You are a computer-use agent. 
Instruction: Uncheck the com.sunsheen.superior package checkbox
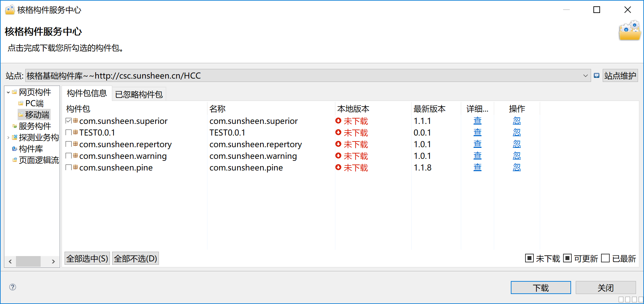coord(69,121)
